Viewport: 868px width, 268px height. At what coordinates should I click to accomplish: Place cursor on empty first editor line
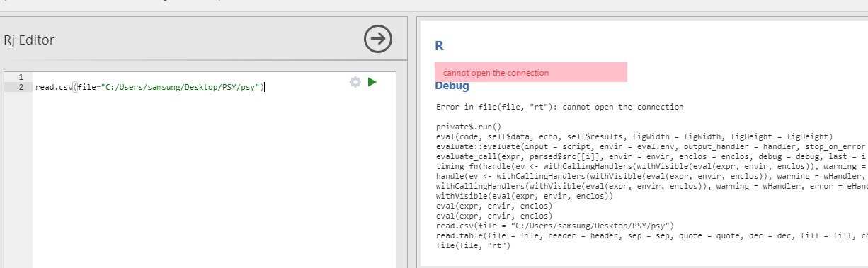191,77
